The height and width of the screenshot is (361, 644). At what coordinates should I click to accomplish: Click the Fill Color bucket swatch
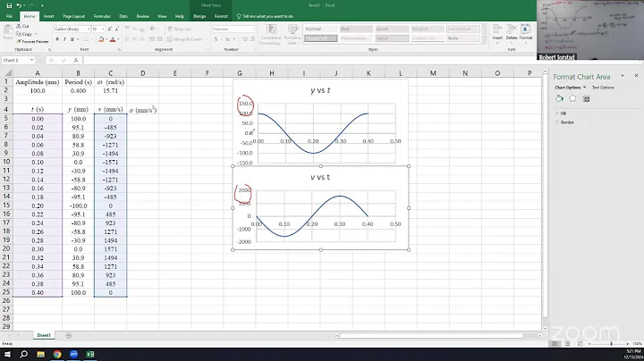click(101, 39)
